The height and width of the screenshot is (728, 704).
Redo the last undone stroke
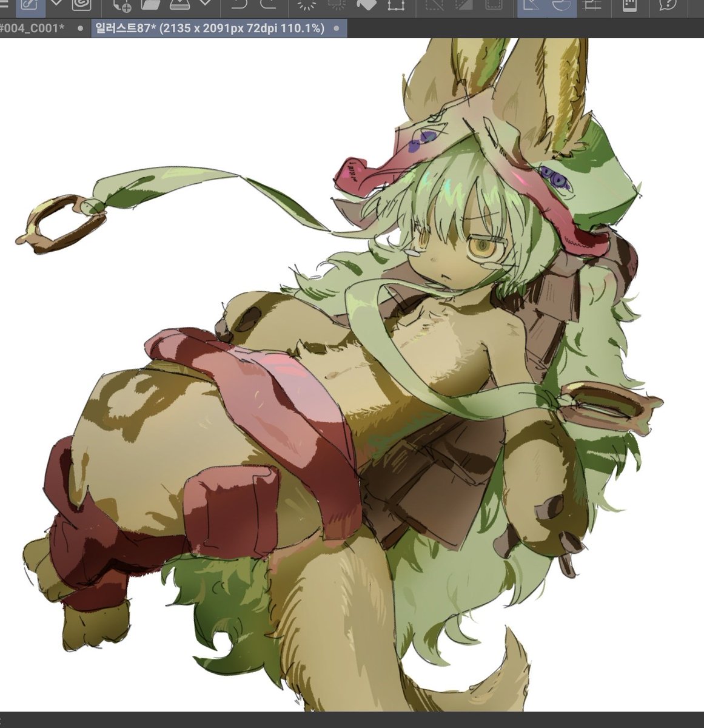267,5
